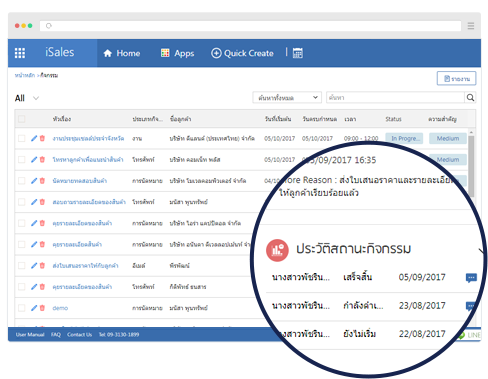
Task: Check the box for the งานประชุม row
Action: tap(22, 138)
